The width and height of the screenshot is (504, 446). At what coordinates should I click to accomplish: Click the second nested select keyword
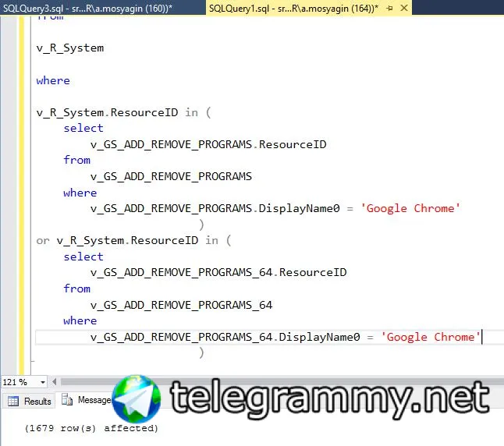83,257
